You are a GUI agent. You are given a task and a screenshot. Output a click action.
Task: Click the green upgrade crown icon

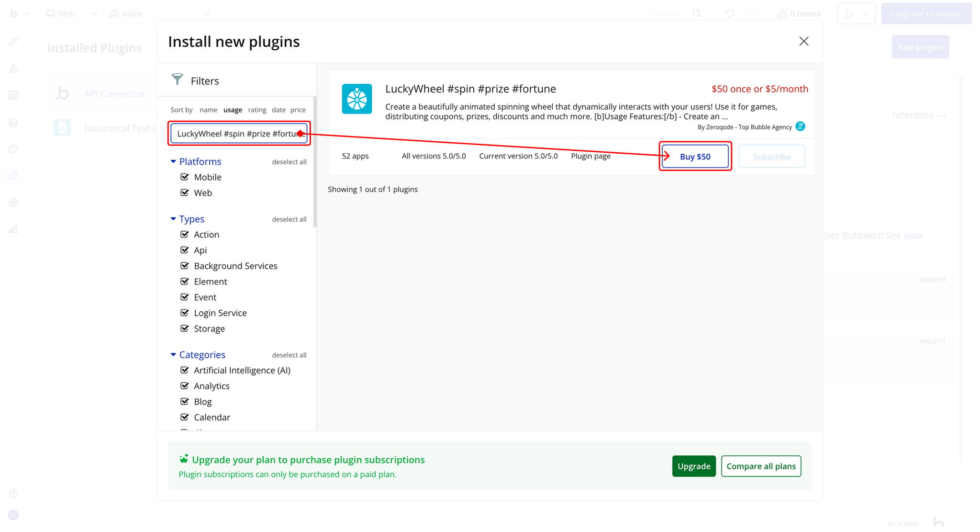click(x=184, y=459)
